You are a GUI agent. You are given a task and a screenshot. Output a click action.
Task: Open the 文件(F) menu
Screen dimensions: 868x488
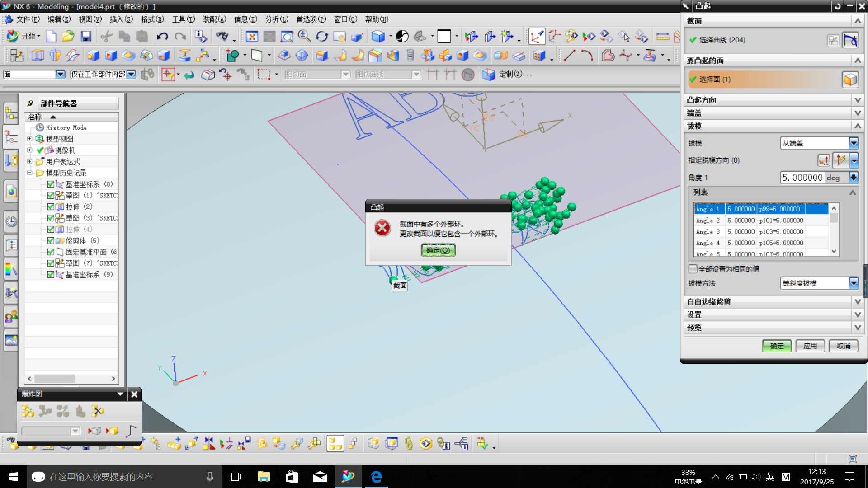point(28,19)
